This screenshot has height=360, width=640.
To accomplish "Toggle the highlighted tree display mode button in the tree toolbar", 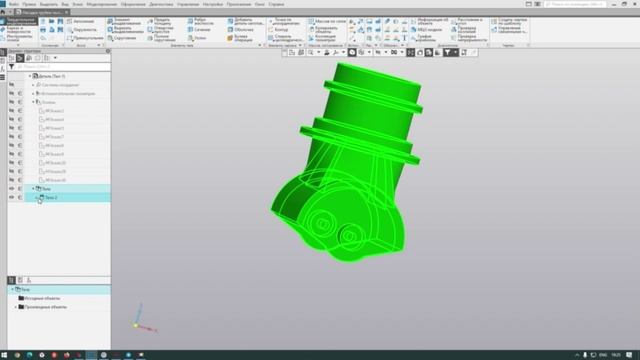I will [20, 58].
